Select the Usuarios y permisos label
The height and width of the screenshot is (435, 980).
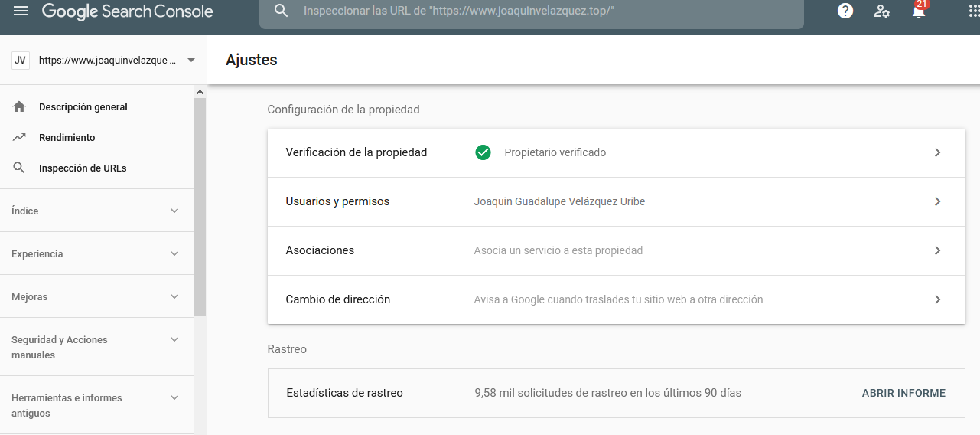click(x=337, y=201)
